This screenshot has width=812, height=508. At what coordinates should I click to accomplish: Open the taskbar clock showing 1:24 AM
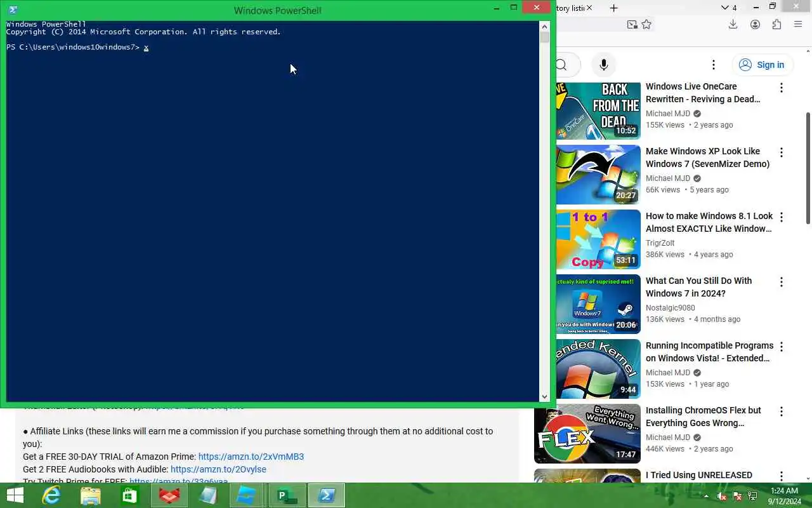[784, 496]
